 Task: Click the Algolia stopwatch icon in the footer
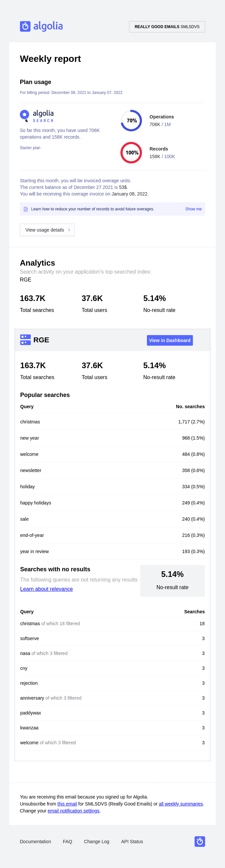[x=200, y=842]
